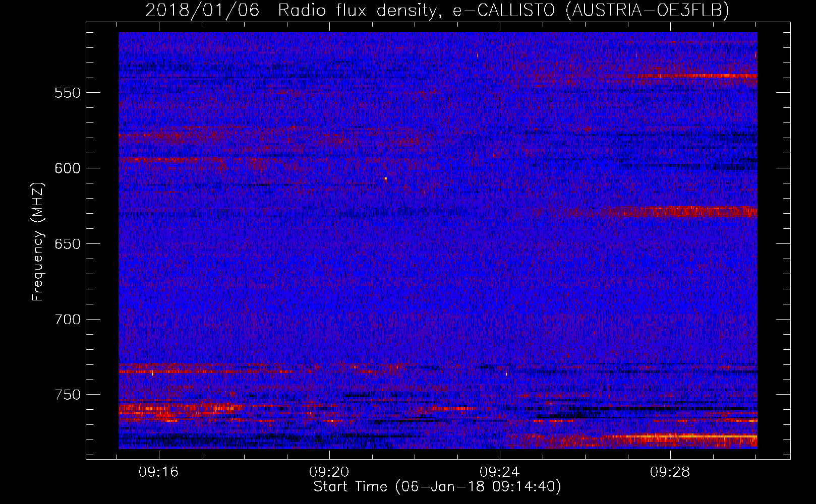Click the 'Start Time (06-Jan-18 09:14:40)' label

click(x=437, y=487)
